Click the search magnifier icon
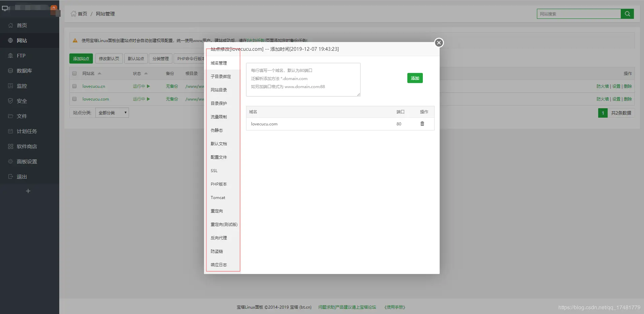 [x=628, y=14]
